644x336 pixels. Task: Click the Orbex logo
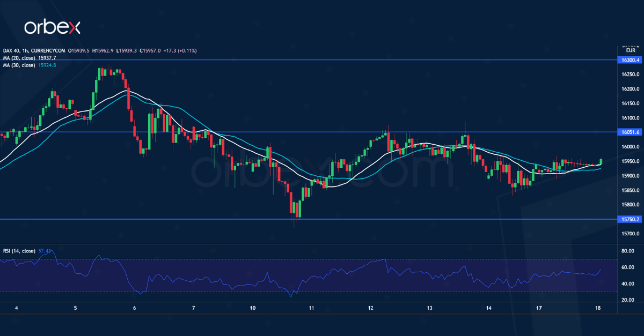point(53,27)
